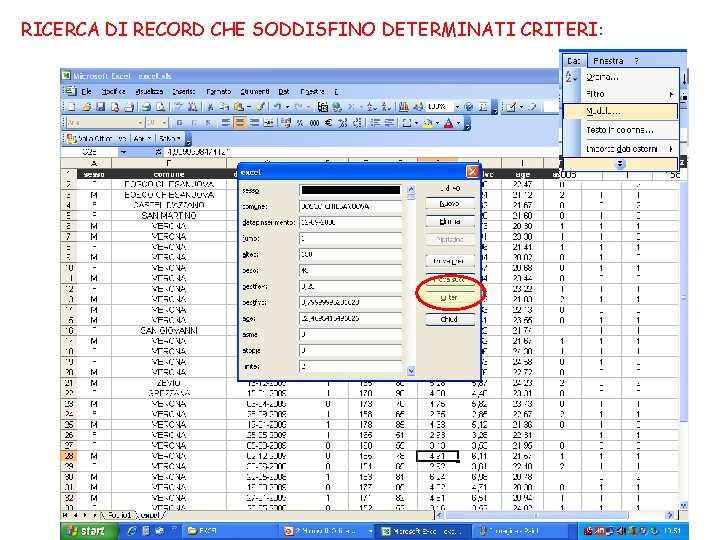Click Nuovo button in the form dialog
This screenshot has width=720, height=540.
pyautogui.click(x=450, y=204)
